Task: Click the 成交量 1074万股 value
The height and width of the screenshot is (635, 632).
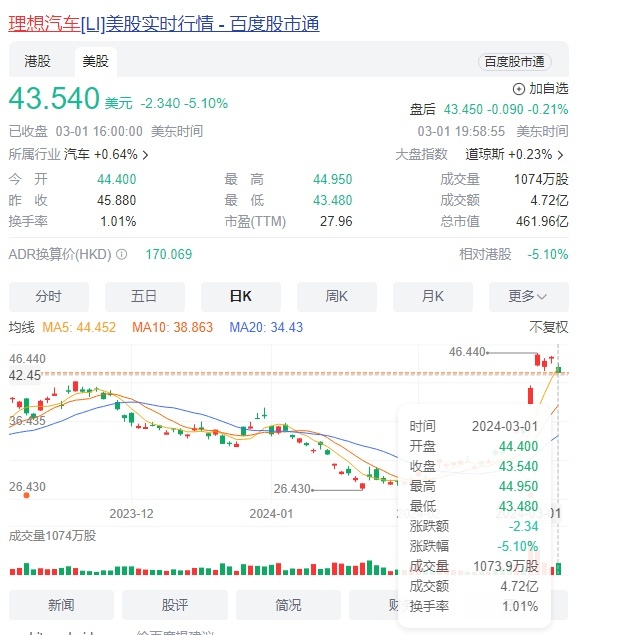Action: 541,179
